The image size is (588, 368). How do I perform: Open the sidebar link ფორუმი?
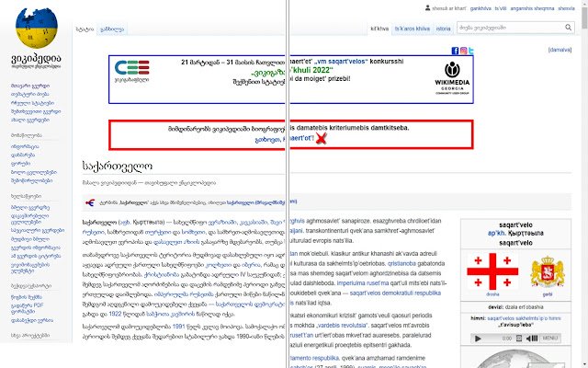[x=20, y=164]
